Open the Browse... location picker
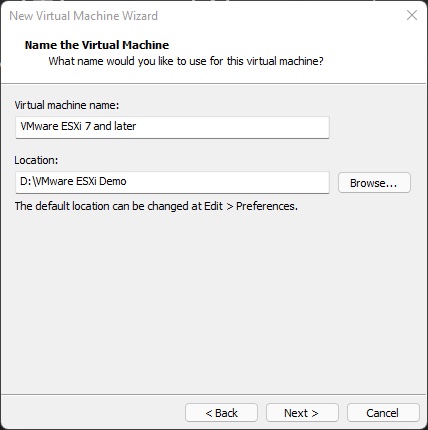Screen dimensions: 428x430 tap(374, 183)
